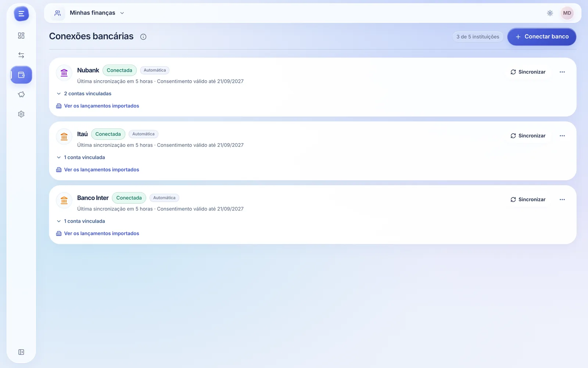The width and height of the screenshot is (588, 368).
Task: Click the Nubank bank building icon
Action: [x=64, y=73]
